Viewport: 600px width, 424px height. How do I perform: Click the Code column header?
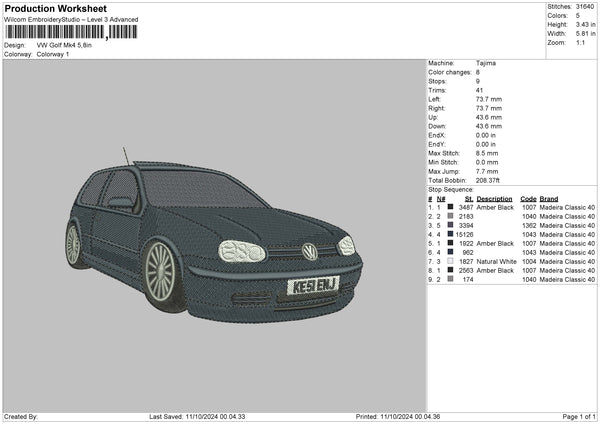(x=528, y=198)
